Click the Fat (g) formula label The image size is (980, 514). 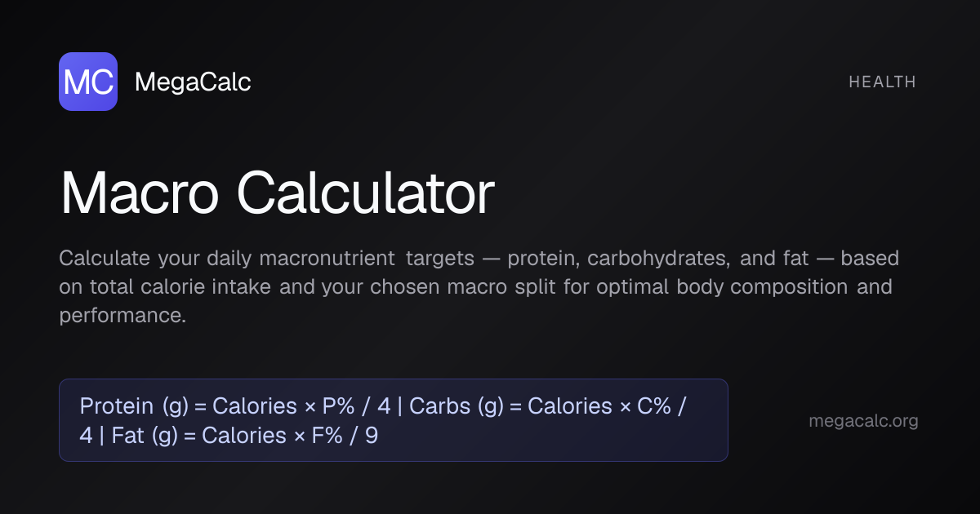point(145,436)
